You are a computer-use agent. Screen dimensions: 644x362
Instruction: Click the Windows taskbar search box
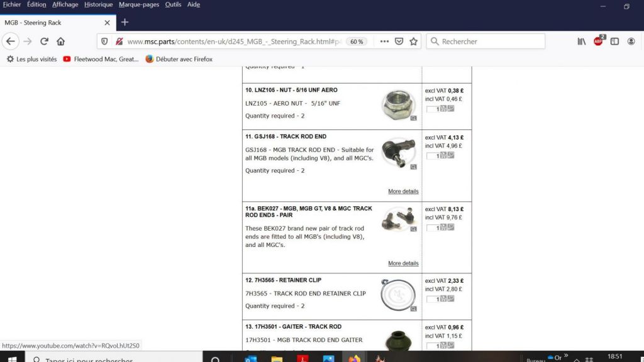[x=114, y=358]
